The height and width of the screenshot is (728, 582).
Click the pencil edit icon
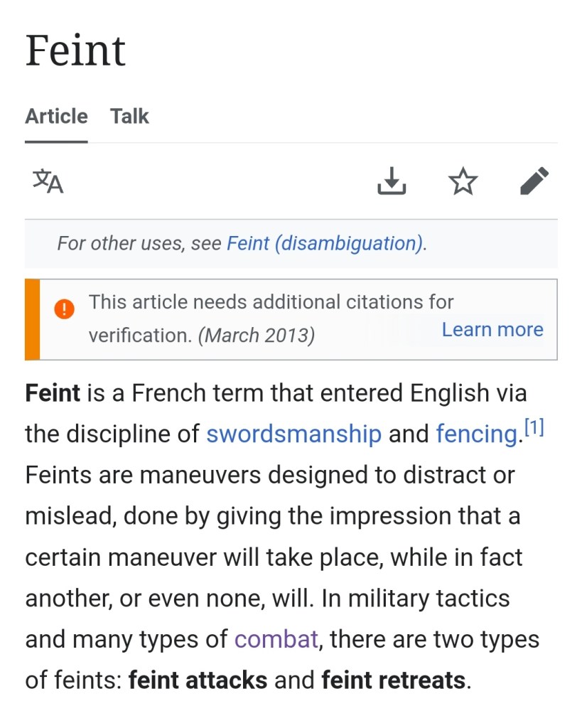point(534,182)
